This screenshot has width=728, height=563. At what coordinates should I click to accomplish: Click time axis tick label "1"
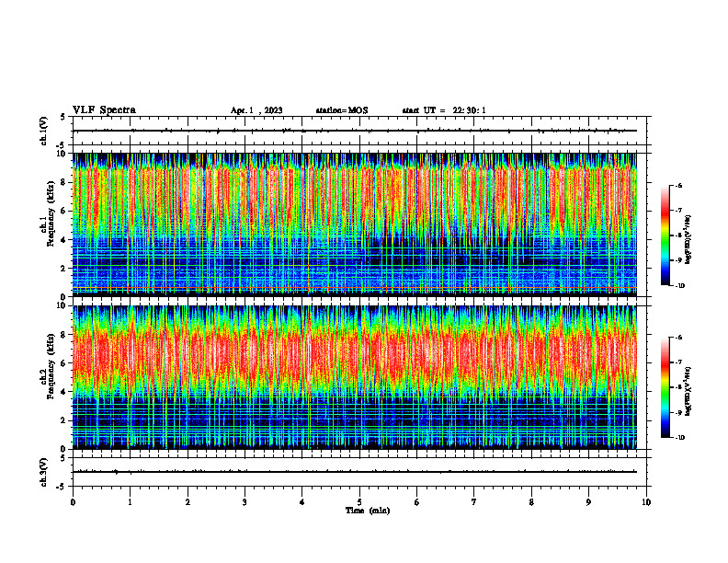coord(130,502)
